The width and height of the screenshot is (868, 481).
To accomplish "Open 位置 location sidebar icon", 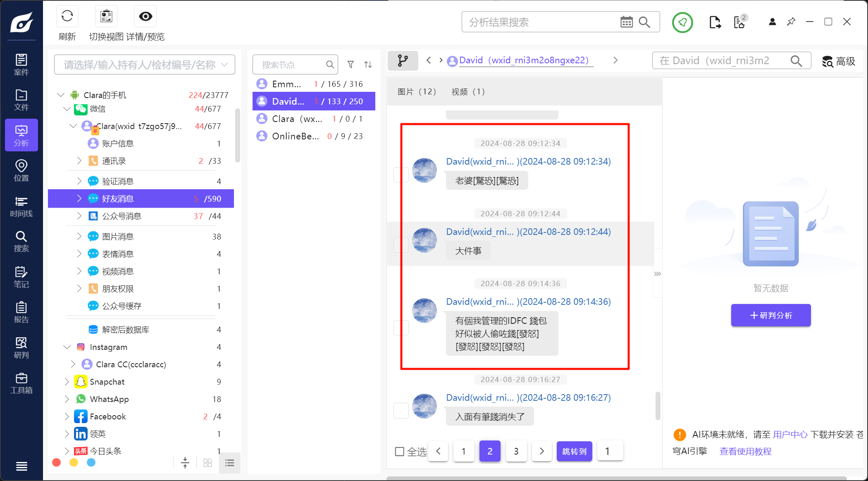I will tap(21, 170).
